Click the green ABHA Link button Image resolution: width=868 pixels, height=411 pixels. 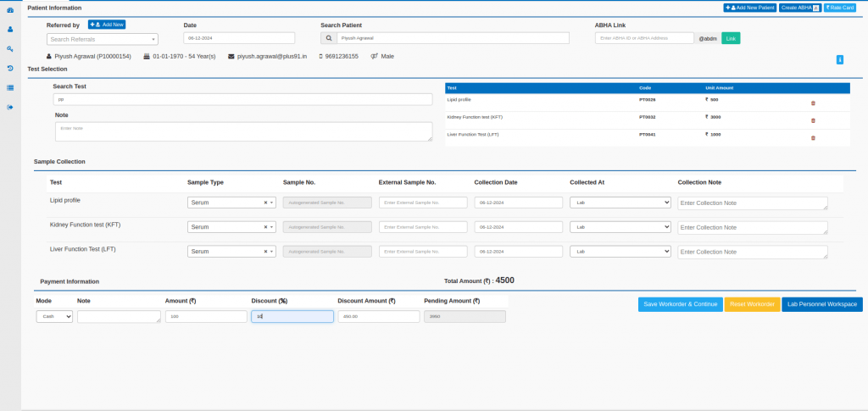[x=731, y=38]
